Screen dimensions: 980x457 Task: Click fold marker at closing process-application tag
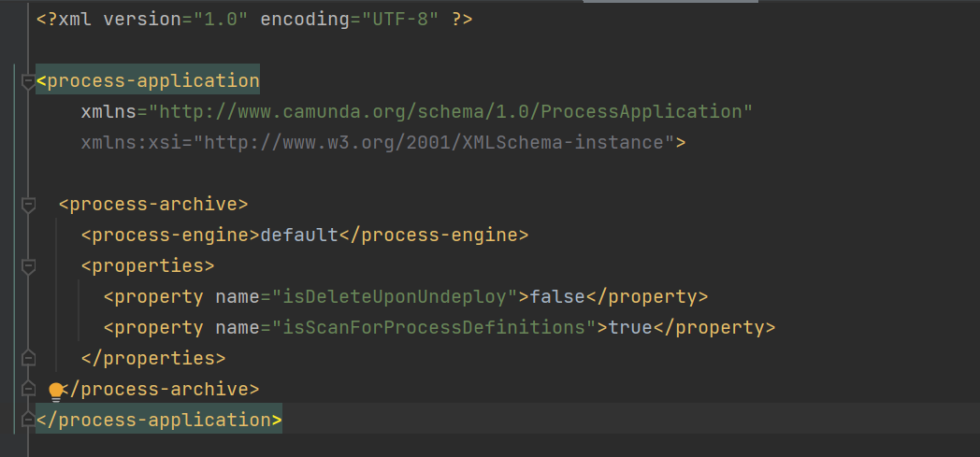tap(28, 420)
